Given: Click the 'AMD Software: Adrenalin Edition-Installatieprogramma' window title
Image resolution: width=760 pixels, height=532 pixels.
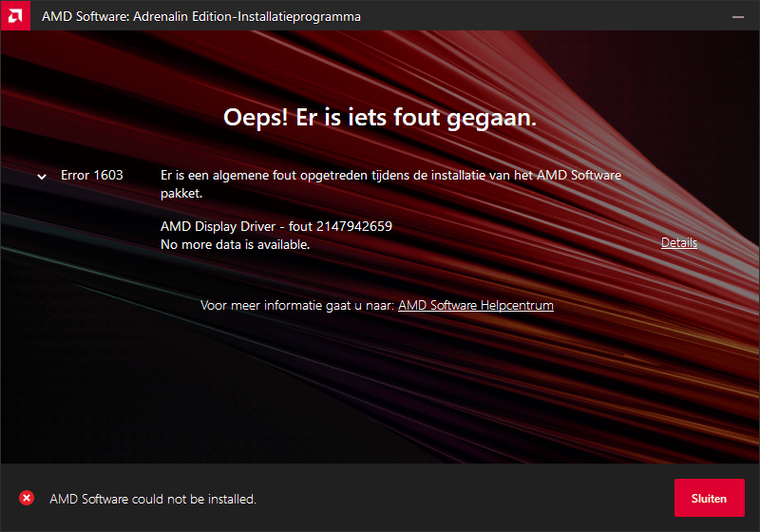Looking at the screenshot, I should [201, 16].
